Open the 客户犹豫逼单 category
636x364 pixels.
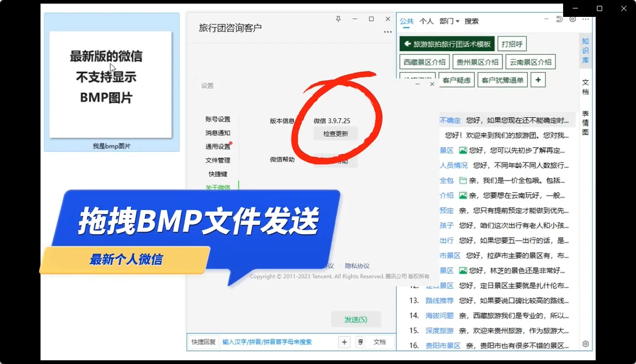[502, 80]
